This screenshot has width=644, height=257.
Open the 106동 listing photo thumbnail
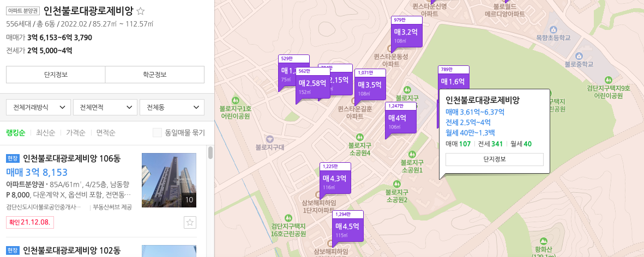pyautogui.click(x=169, y=180)
